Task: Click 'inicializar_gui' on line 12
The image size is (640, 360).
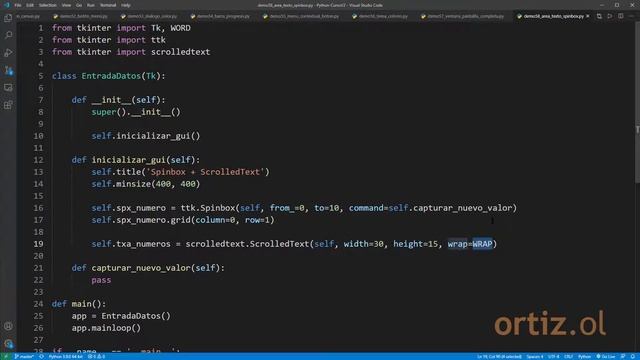Action: 129,160
